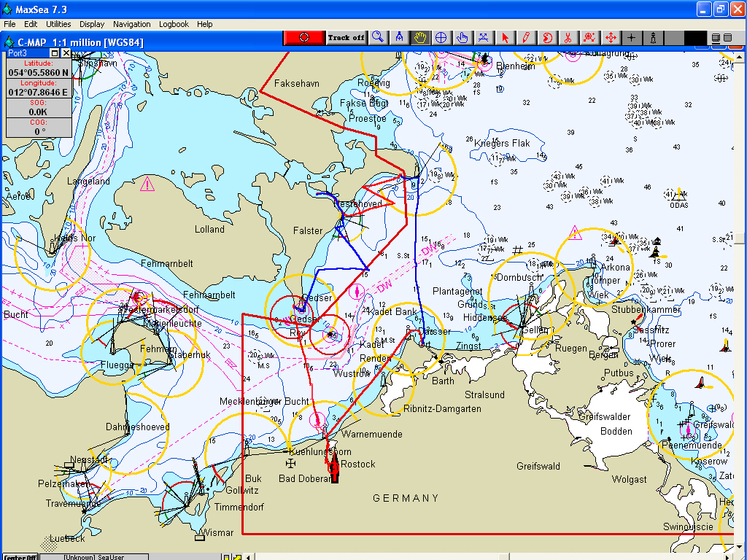Click the COG reading 0 °
The width and height of the screenshot is (747, 560).
tap(39, 131)
